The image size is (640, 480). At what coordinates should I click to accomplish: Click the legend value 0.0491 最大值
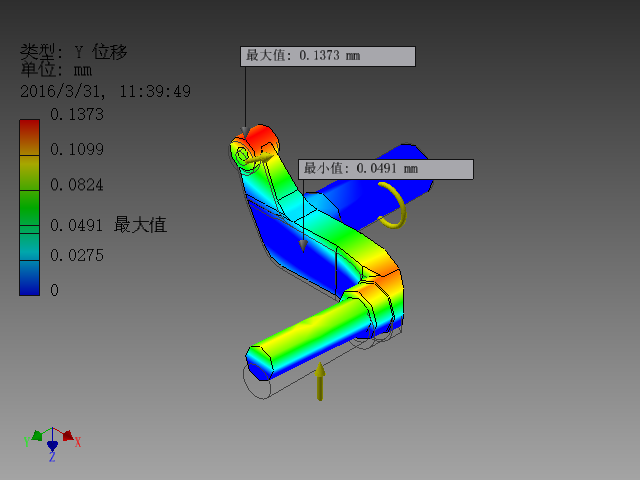pyautogui.click(x=109, y=225)
